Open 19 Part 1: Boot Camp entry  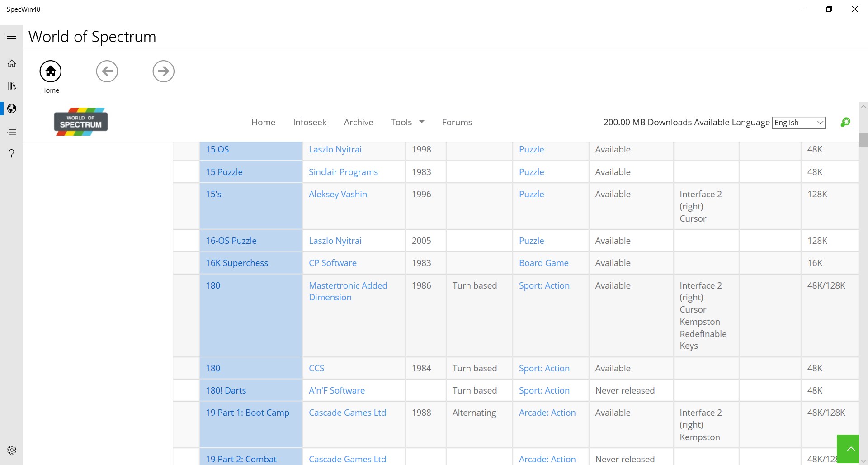[x=247, y=413]
